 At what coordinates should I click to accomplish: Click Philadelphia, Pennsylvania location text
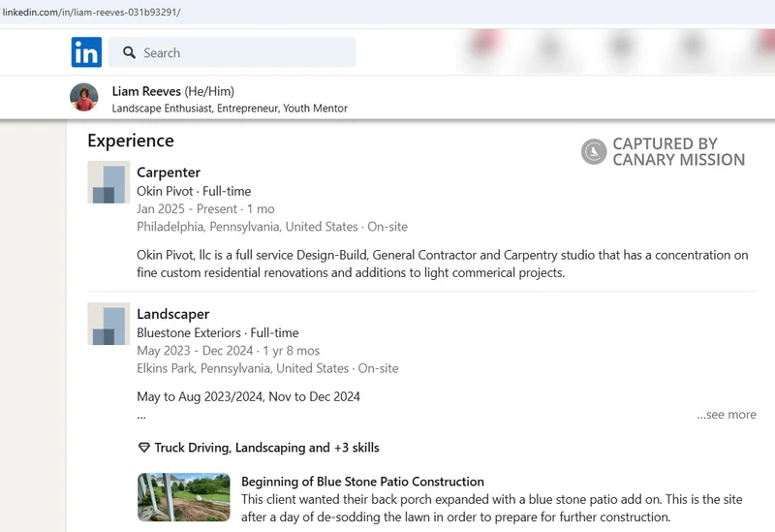tap(272, 227)
